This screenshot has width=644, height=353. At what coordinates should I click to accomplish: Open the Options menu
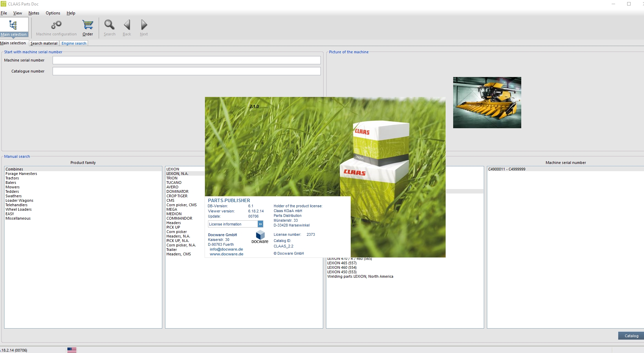pyautogui.click(x=53, y=13)
